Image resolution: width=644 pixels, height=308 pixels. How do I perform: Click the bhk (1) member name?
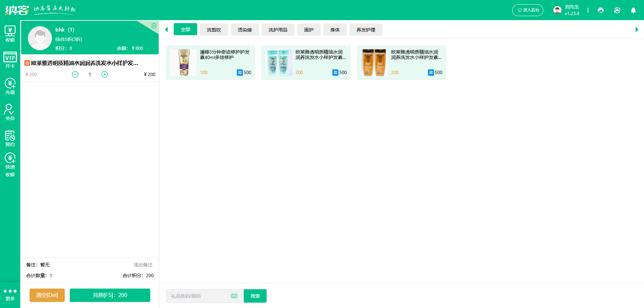click(65, 29)
